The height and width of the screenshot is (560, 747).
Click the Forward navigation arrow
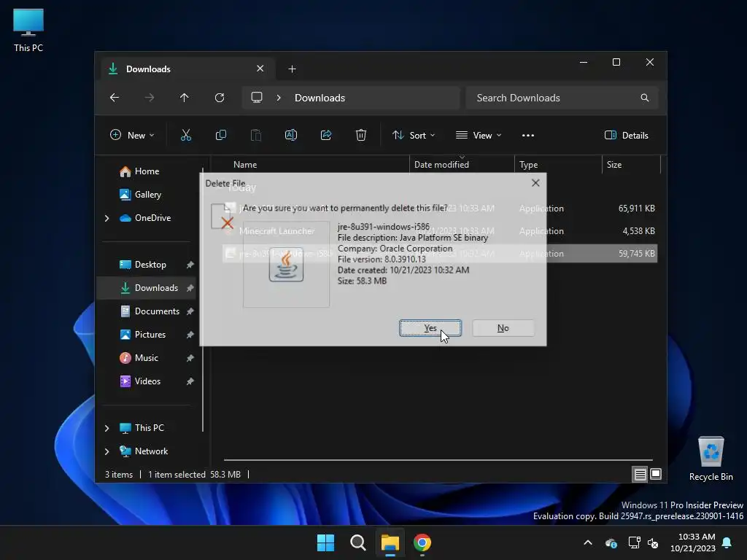150,98
